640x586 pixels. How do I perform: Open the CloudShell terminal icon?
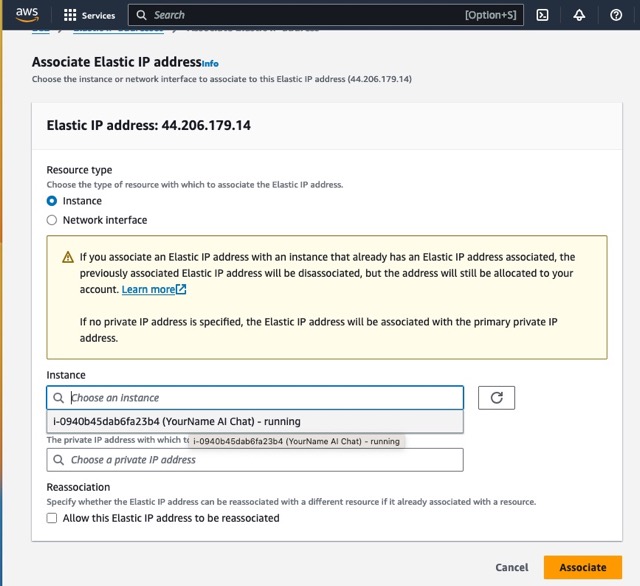[542, 15]
